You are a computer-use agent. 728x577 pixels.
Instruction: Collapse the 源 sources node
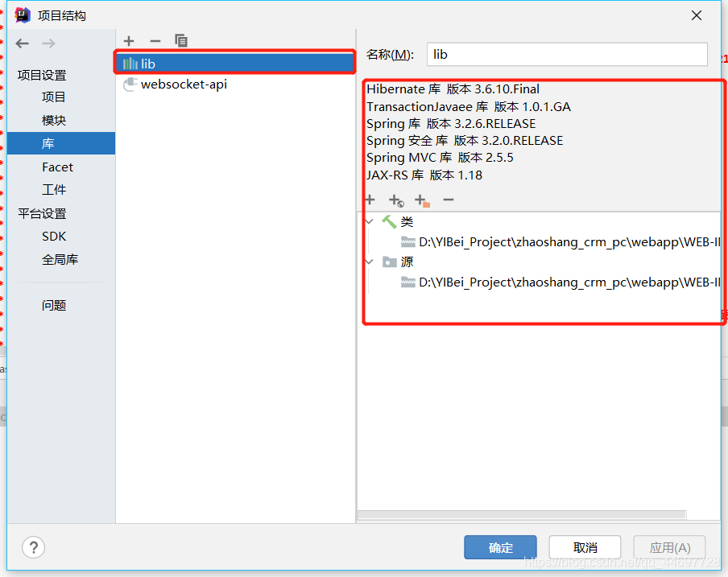(370, 262)
